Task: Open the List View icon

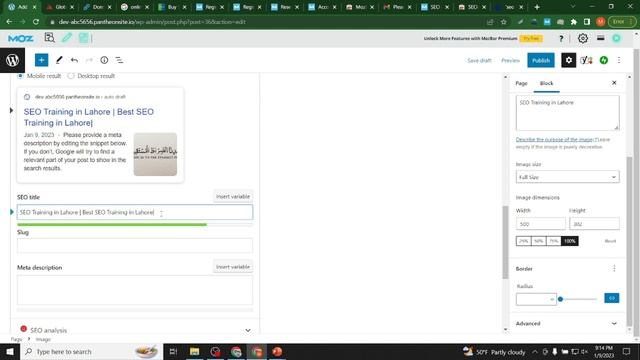Action: click(119, 60)
